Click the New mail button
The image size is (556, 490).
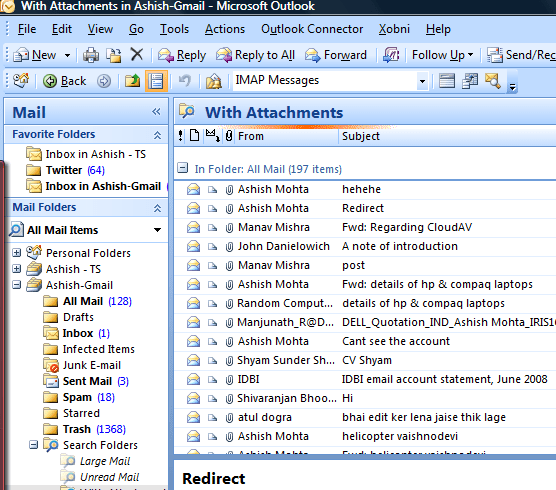[x=35, y=55]
